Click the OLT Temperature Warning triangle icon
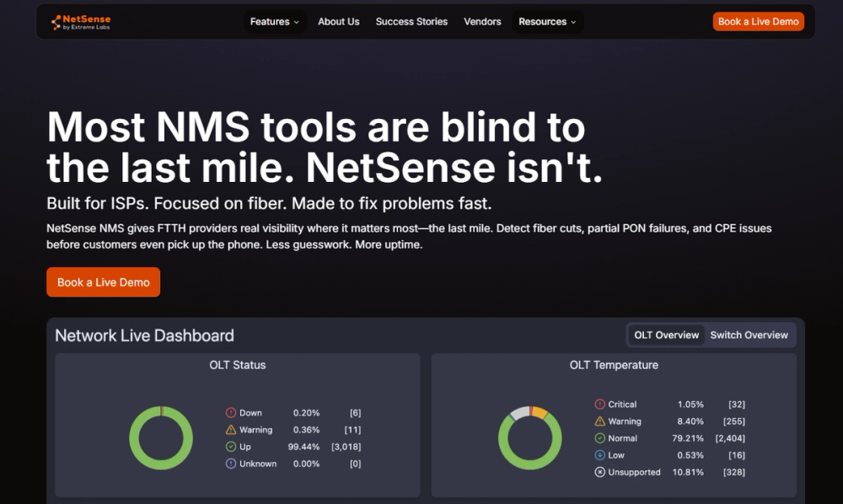Image resolution: width=843 pixels, height=504 pixels. [x=599, y=421]
